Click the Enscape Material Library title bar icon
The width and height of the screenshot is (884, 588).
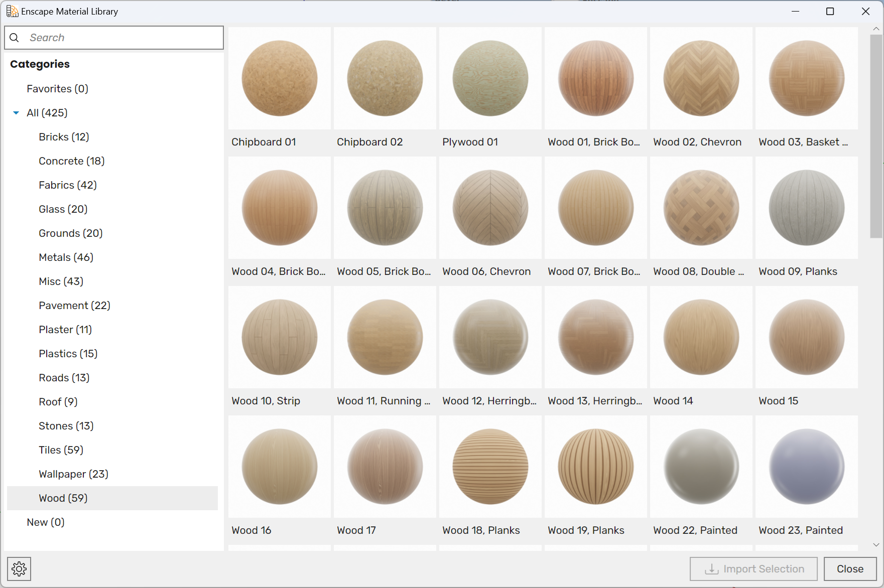(12, 11)
